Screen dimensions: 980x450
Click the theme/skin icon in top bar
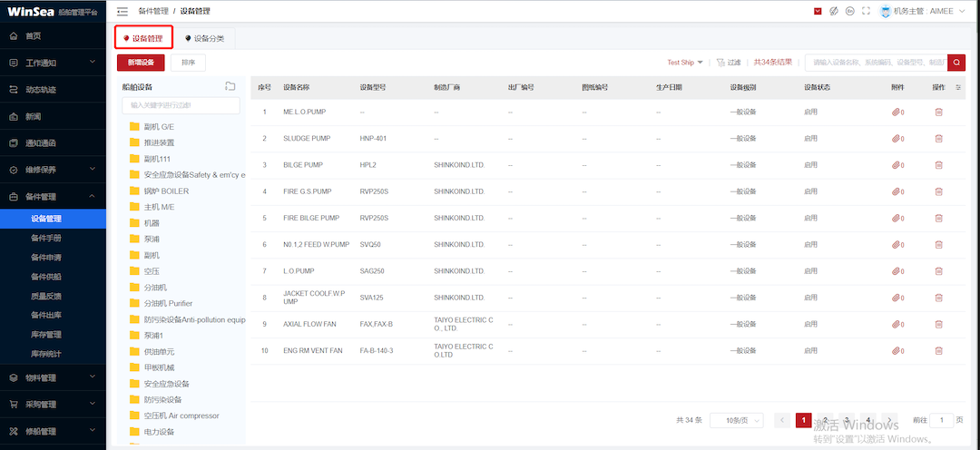pos(834,11)
